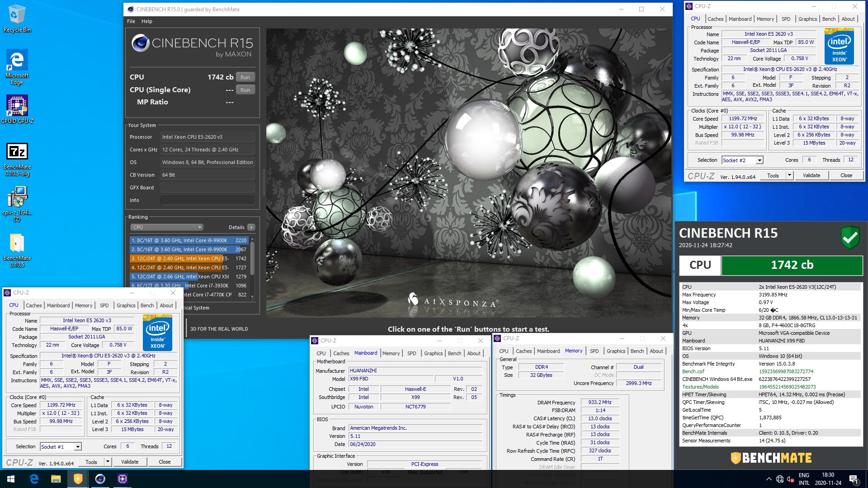This screenshot has height=488, width=868.
Task: Select ranking row 4 Xeon score 1727
Action: point(189,267)
